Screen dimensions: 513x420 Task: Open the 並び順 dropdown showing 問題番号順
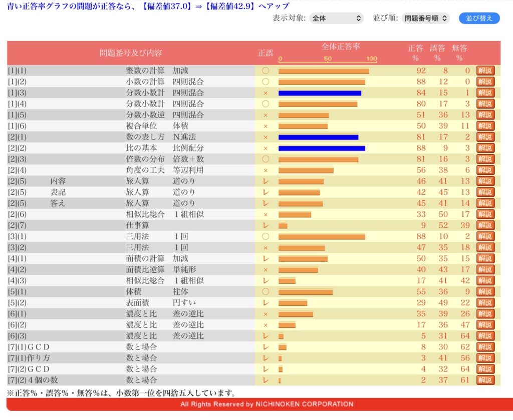pyautogui.click(x=425, y=19)
